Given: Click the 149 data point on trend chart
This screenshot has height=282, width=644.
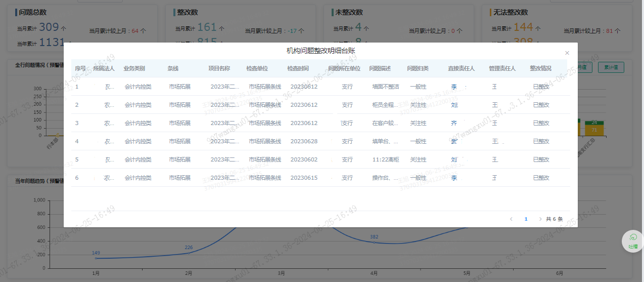Looking at the screenshot, I should 96,258.
